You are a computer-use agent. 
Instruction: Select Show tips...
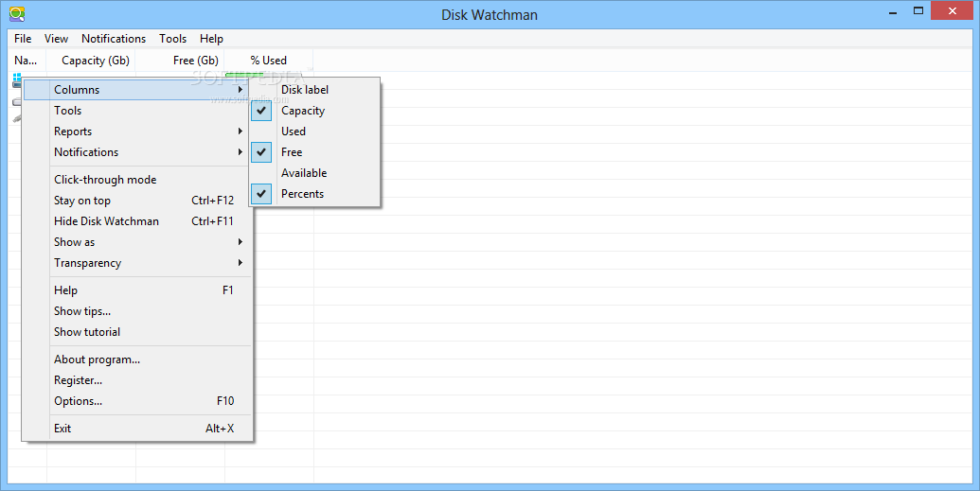[x=137, y=311]
